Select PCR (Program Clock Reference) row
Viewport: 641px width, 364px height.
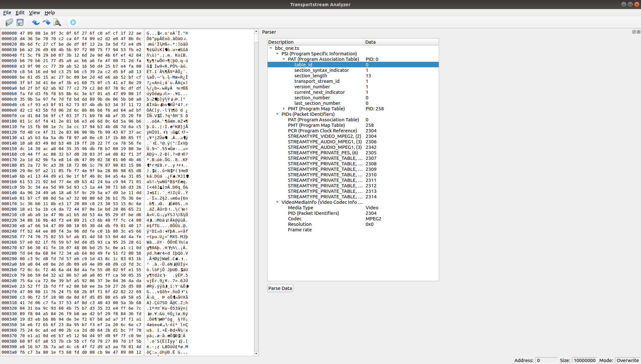click(353, 131)
